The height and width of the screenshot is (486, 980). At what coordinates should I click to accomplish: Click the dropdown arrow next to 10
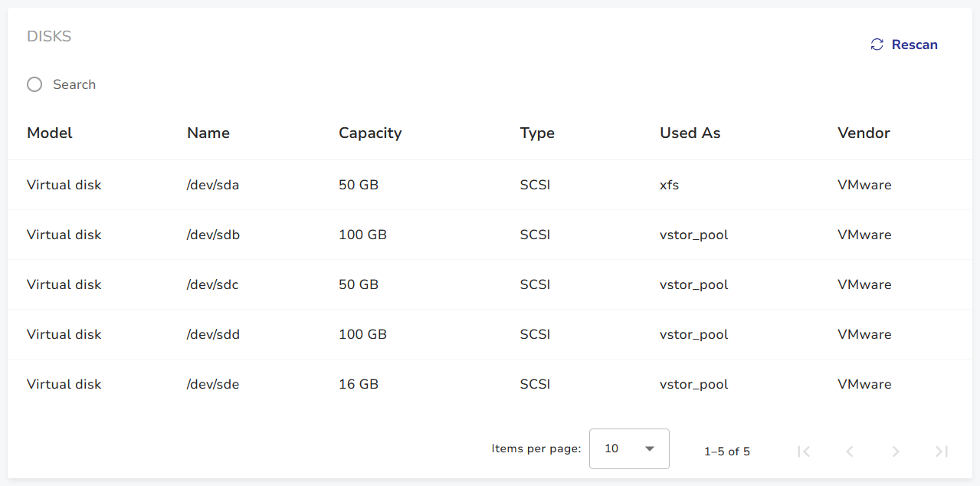(650, 448)
